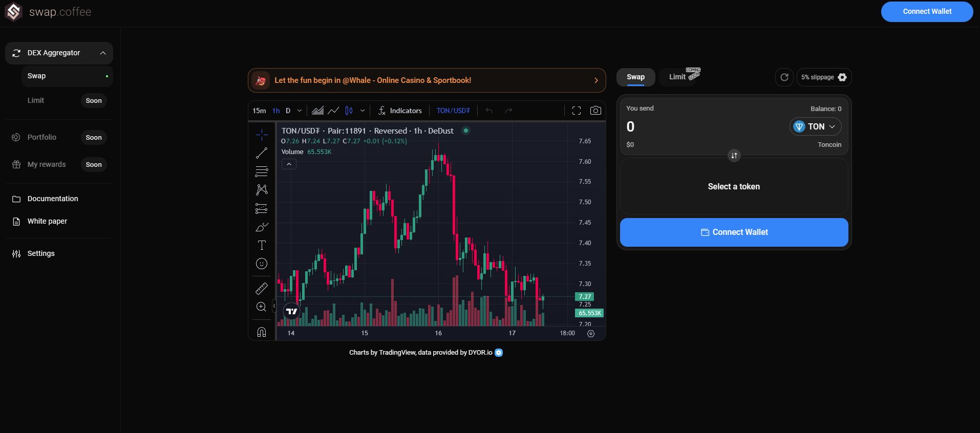Screen dimensions: 980x433
Task: Take a chart snapshot with camera icon
Action: 595,111
